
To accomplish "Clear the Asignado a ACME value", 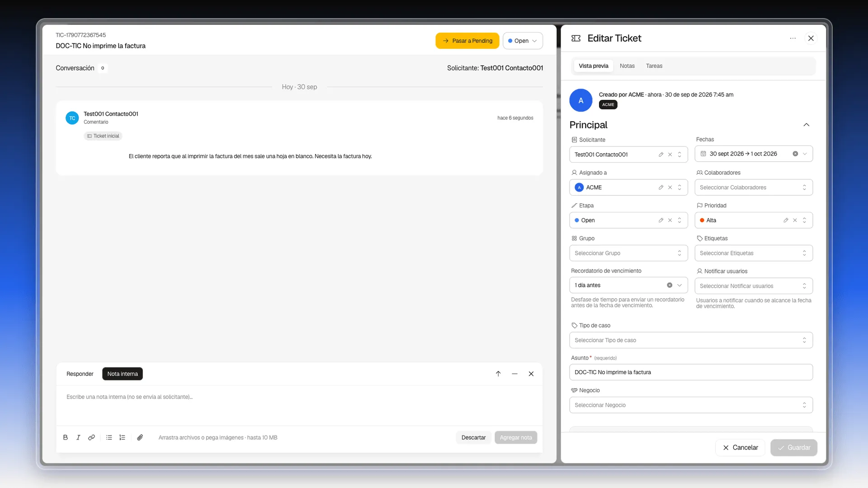I will [x=670, y=188].
